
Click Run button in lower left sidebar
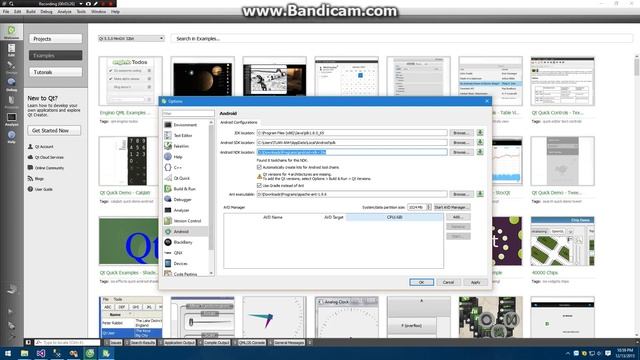(x=11, y=311)
